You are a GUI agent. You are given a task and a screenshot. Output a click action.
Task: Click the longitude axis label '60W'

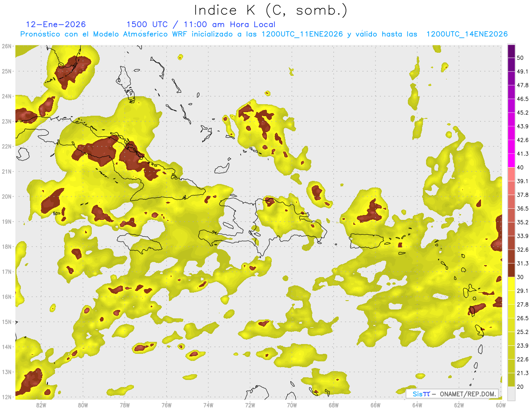501,405
